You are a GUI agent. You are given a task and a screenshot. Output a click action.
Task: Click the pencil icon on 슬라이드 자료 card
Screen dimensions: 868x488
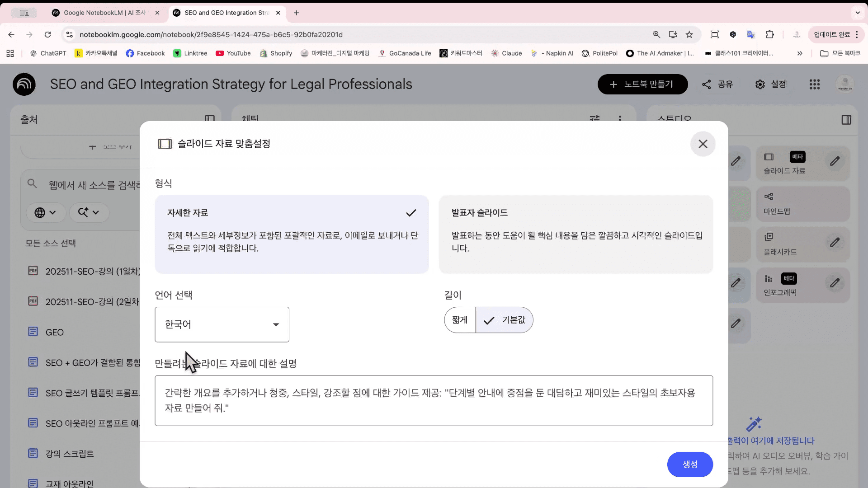point(835,161)
